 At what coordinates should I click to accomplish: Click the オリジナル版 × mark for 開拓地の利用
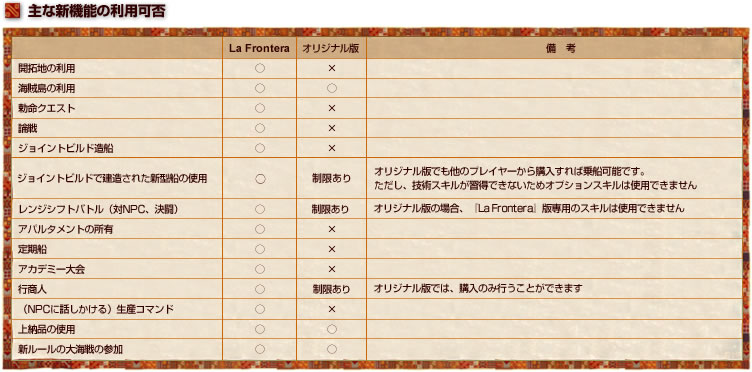(x=331, y=69)
